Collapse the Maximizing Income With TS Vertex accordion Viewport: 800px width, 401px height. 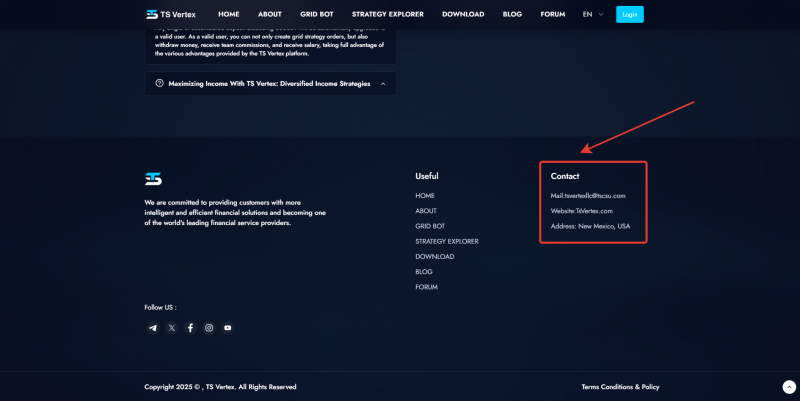270,84
